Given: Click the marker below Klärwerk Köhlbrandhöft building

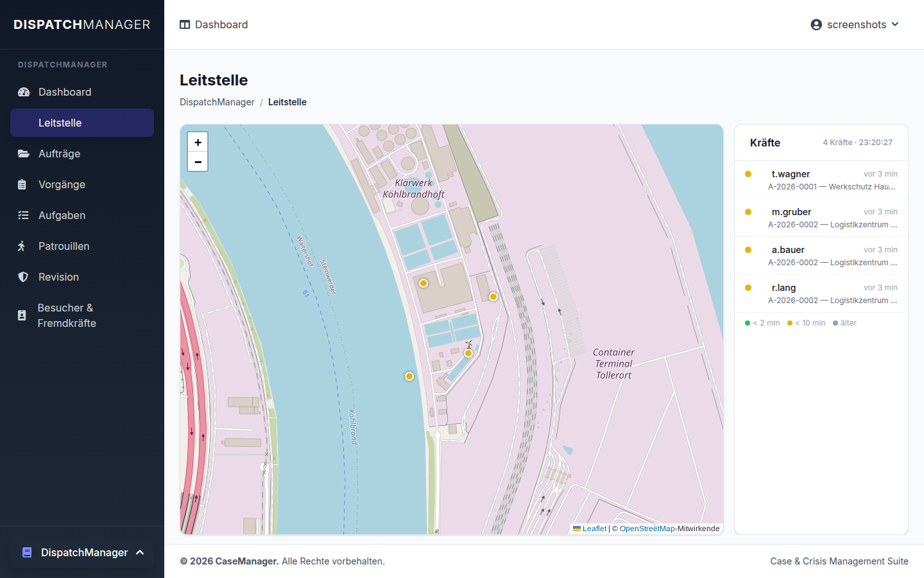Looking at the screenshot, I should coord(424,283).
